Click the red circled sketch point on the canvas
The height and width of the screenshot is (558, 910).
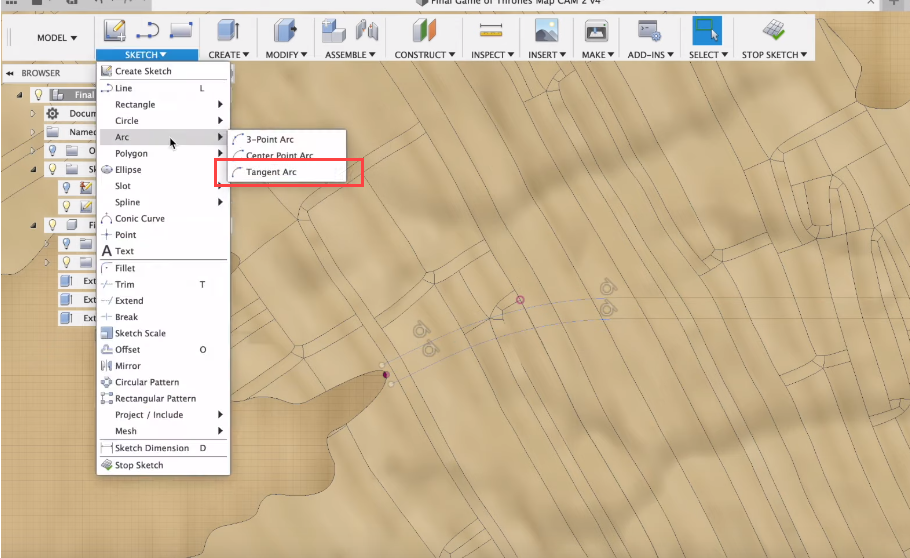[x=520, y=300]
